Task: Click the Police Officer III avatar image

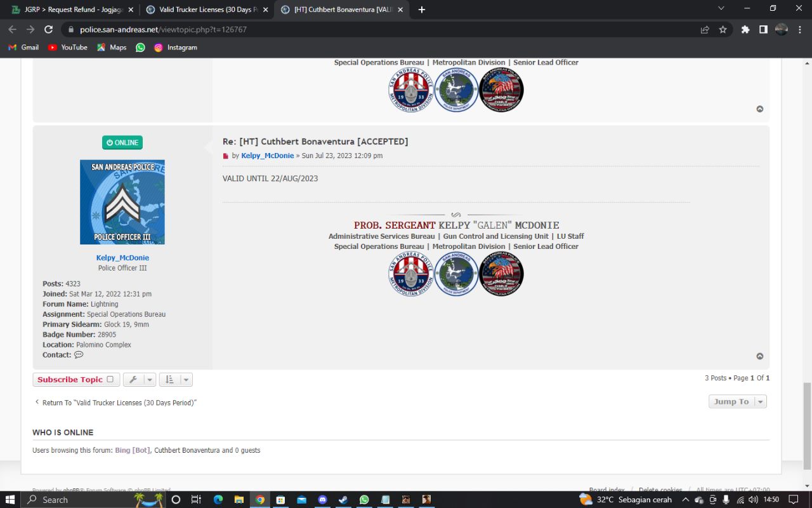Action: tap(122, 202)
